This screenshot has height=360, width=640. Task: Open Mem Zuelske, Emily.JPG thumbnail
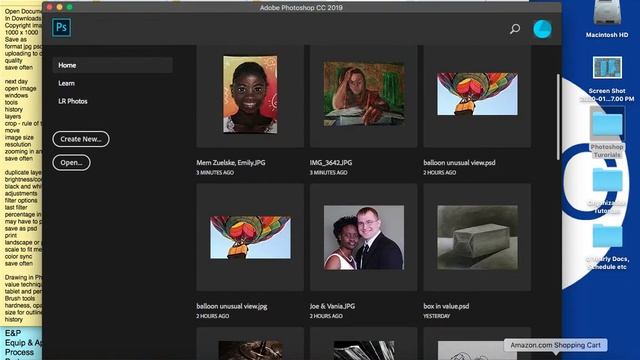tap(250, 95)
